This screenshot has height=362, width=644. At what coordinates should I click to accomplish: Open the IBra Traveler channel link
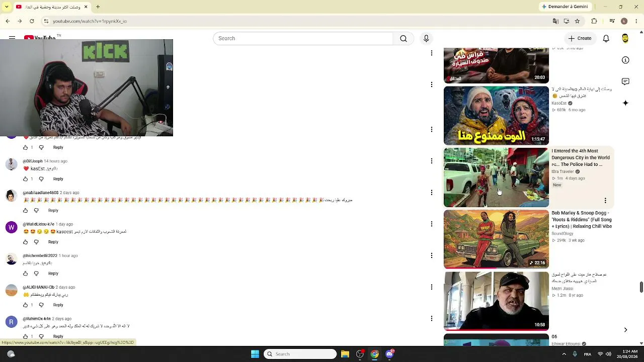coord(562,172)
